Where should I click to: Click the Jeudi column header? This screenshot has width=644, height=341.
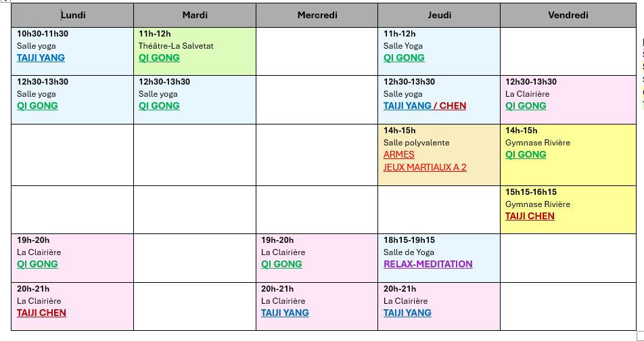[439, 15]
